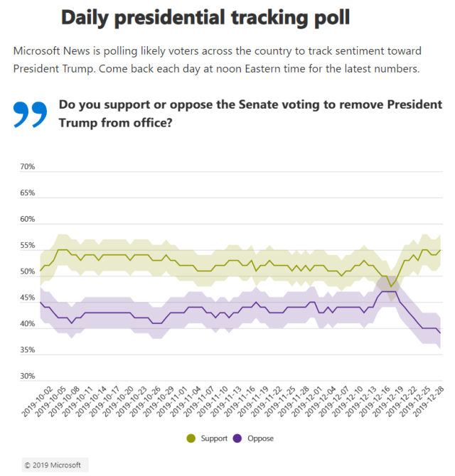Click the Oppose line's final data point
This screenshot has width=455, height=476.
click(440, 333)
